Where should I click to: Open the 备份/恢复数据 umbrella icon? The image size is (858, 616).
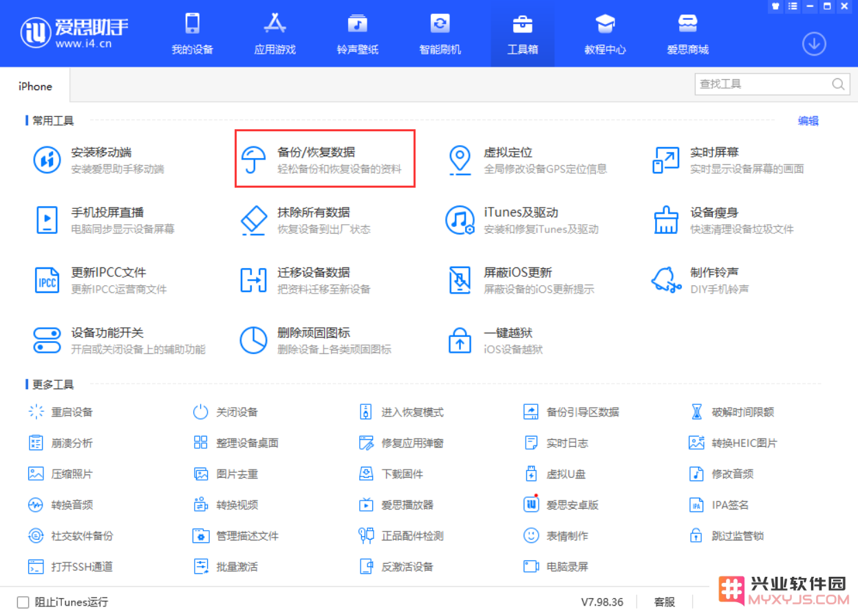point(254,160)
